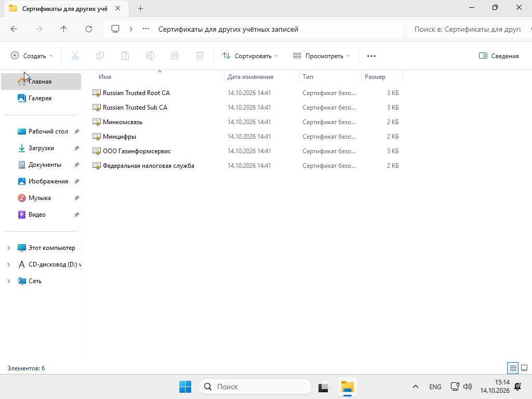Select Загрузки in the sidebar
The height and width of the screenshot is (399, 532).
(x=41, y=148)
